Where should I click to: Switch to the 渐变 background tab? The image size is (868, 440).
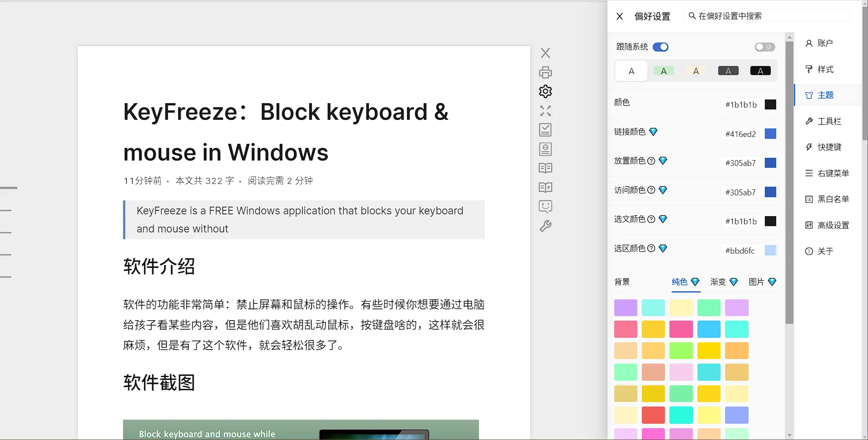pyautogui.click(x=718, y=282)
